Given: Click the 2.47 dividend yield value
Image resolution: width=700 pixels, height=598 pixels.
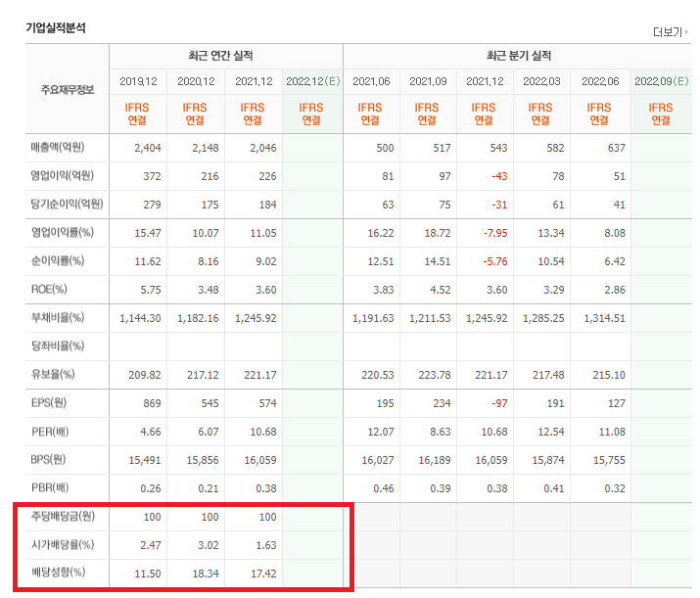Looking at the screenshot, I should [151, 545].
